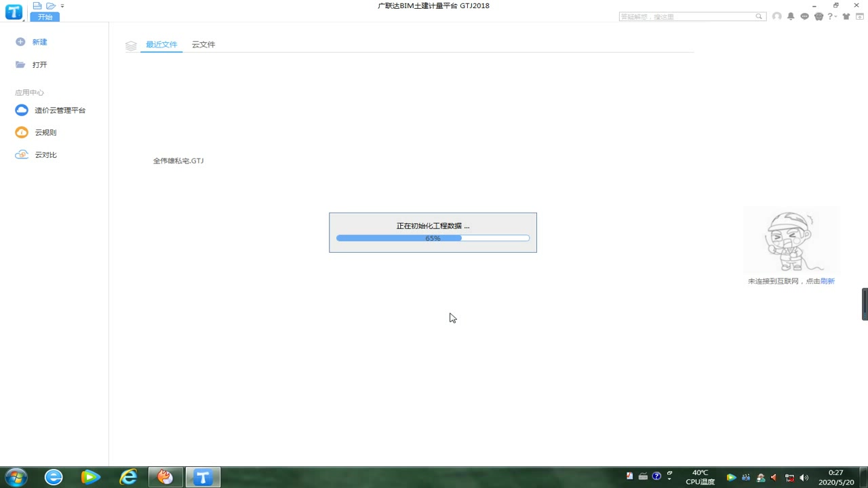The width and height of the screenshot is (868, 488).
Task: Click the Windows Start button
Action: click(15, 477)
